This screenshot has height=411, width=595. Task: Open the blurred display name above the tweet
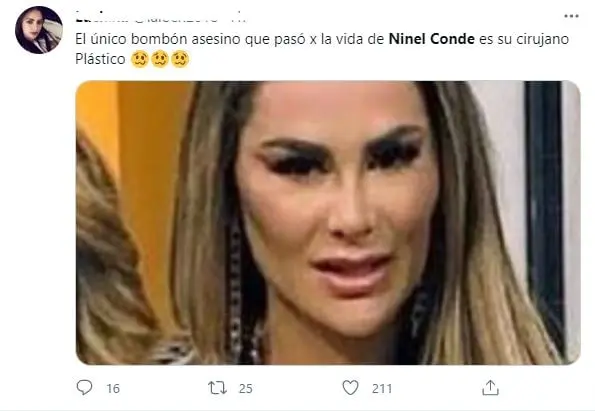click(x=102, y=17)
